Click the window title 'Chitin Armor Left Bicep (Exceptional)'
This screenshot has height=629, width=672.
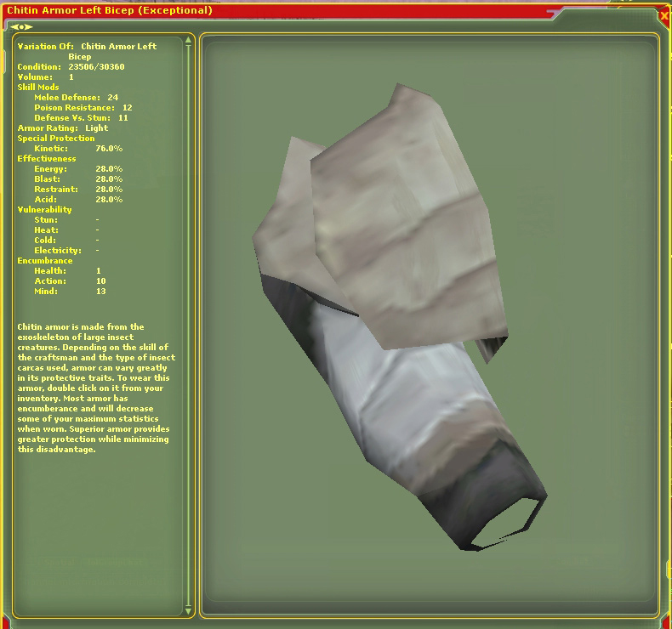click(110, 10)
